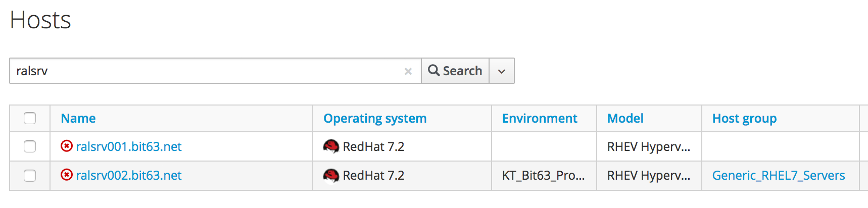Clear the search field with the x icon

click(408, 71)
